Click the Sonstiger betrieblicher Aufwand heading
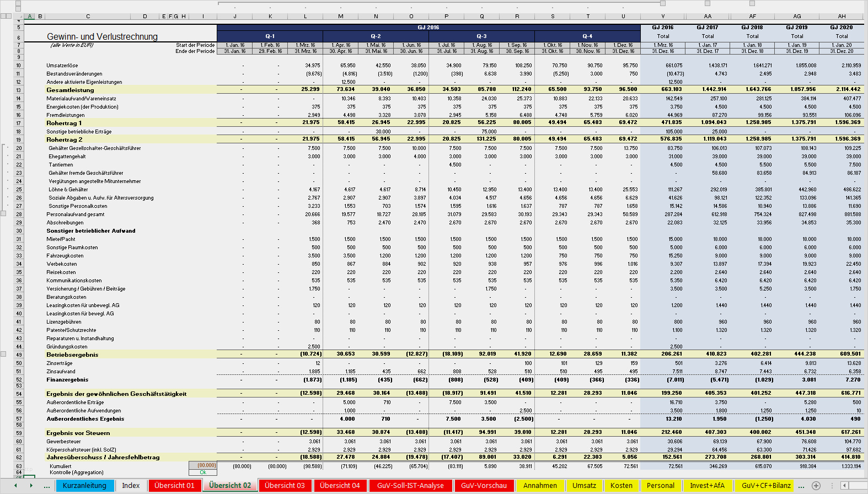The width and height of the screenshot is (868, 494). [91, 230]
